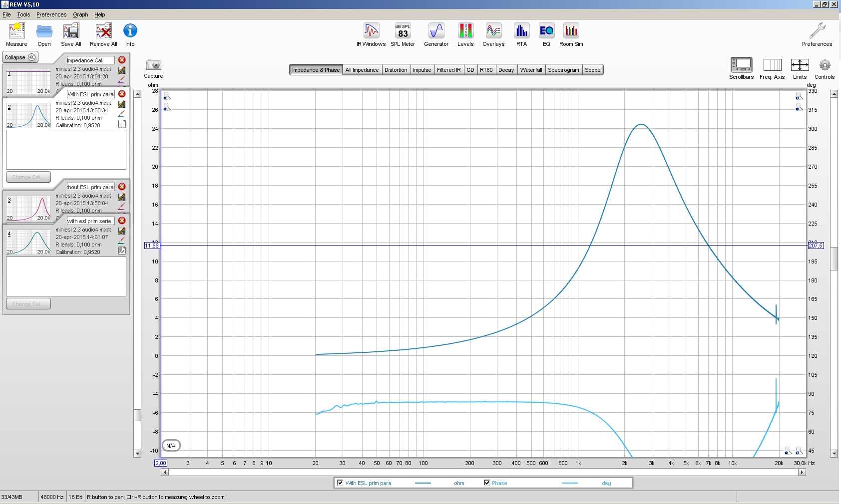Remove the with esl prim serie measurement
Viewport: 841px width, 504px height.
(122, 221)
